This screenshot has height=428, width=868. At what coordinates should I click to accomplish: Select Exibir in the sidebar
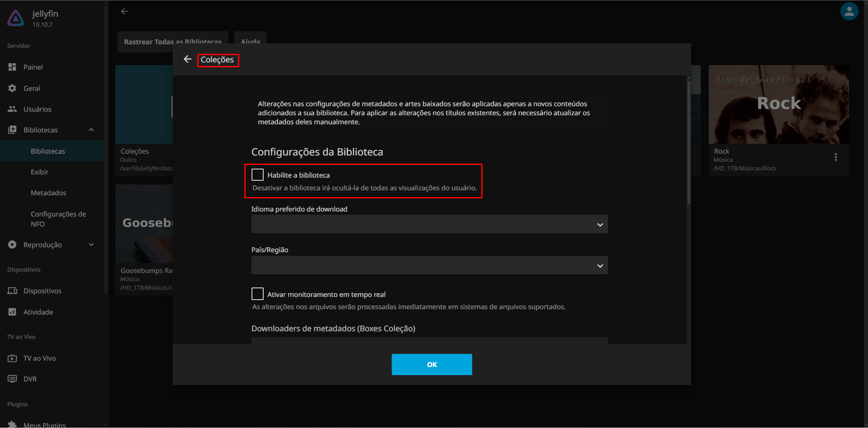point(39,172)
